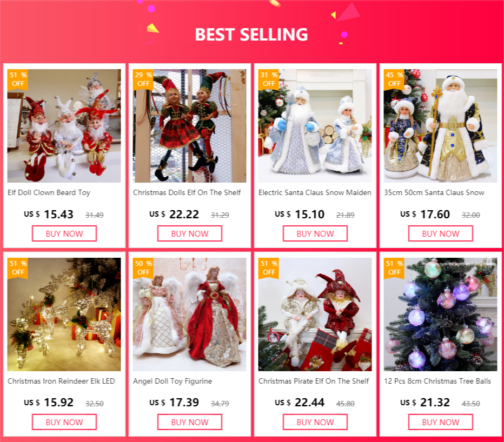Open the Angel Doll Toy Figurine title link

tap(173, 381)
